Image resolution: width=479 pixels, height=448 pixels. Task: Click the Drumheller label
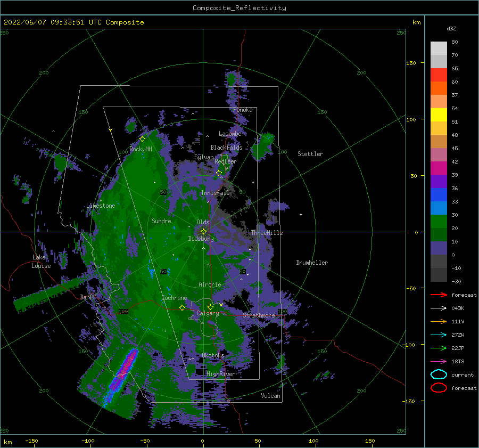point(312,263)
